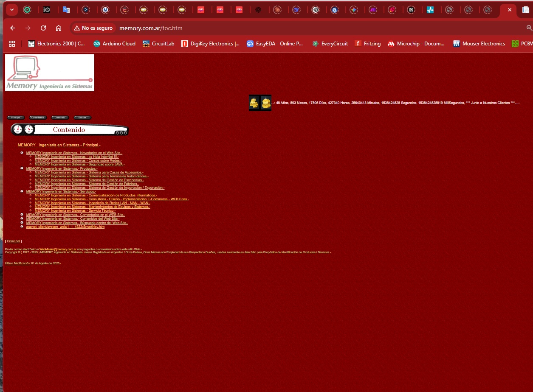Open the CircuitLab bookmark
The width and height of the screenshot is (533, 392).
point(158,43)
